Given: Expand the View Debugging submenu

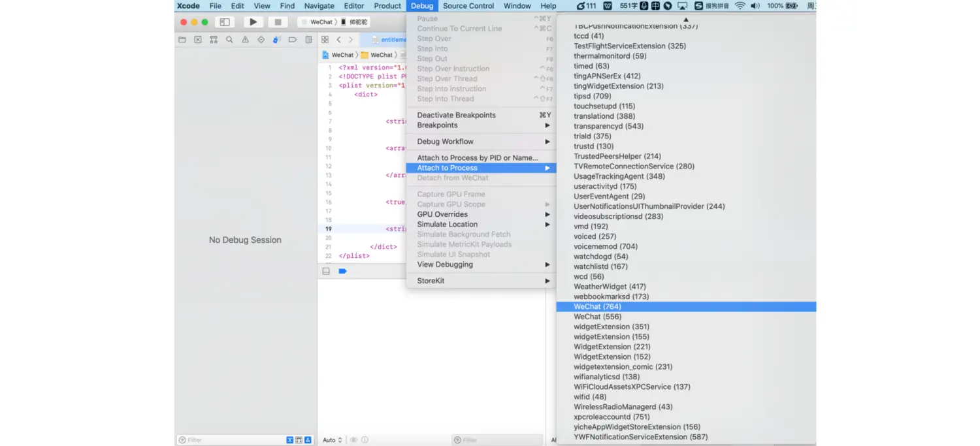Looking at the screenshot, I should [x=481, y=264].
